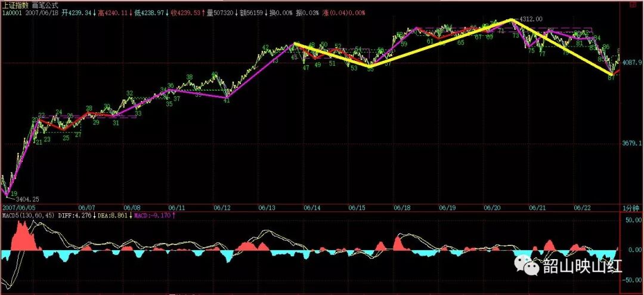This screenshot has width=644, height=295.
Task: Click the DEA:8.861 indicator value
Action: click(113, 216)
